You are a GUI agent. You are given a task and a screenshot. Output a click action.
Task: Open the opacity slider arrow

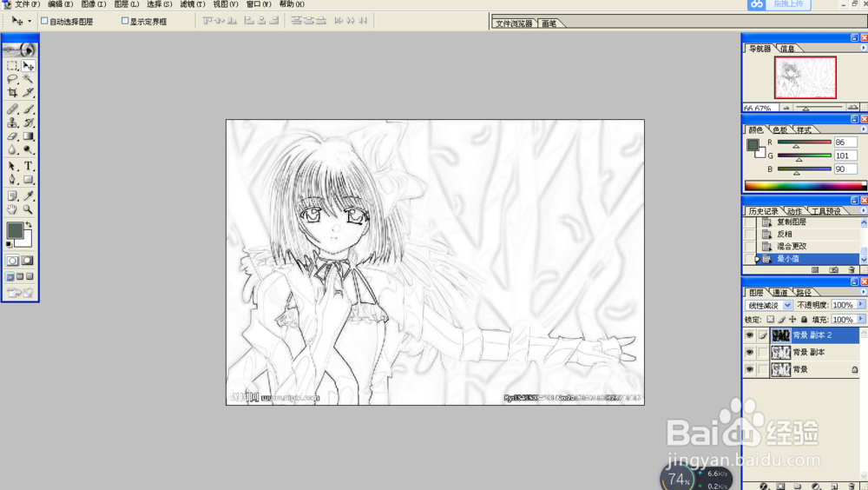point(861,305)
